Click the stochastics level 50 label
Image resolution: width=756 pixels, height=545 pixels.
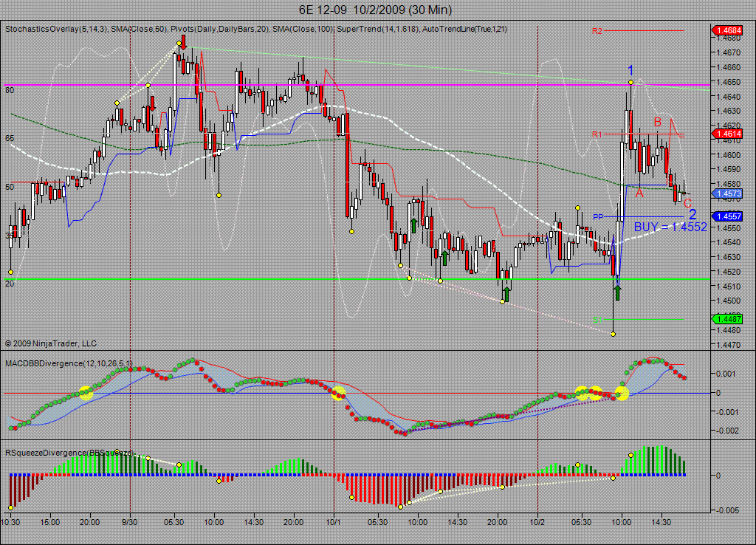pyautogui.click(x=10, y=187)
